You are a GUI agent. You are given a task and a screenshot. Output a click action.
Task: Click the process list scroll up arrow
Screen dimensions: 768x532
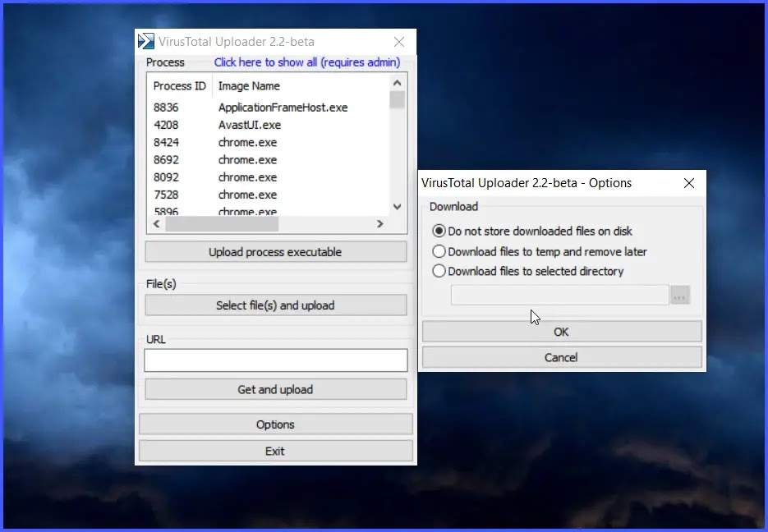point(398,83)
